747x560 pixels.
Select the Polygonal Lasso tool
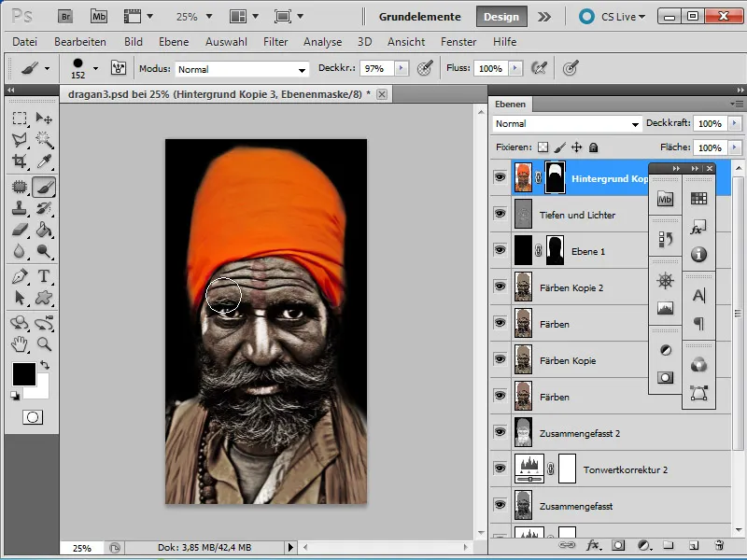20,139
